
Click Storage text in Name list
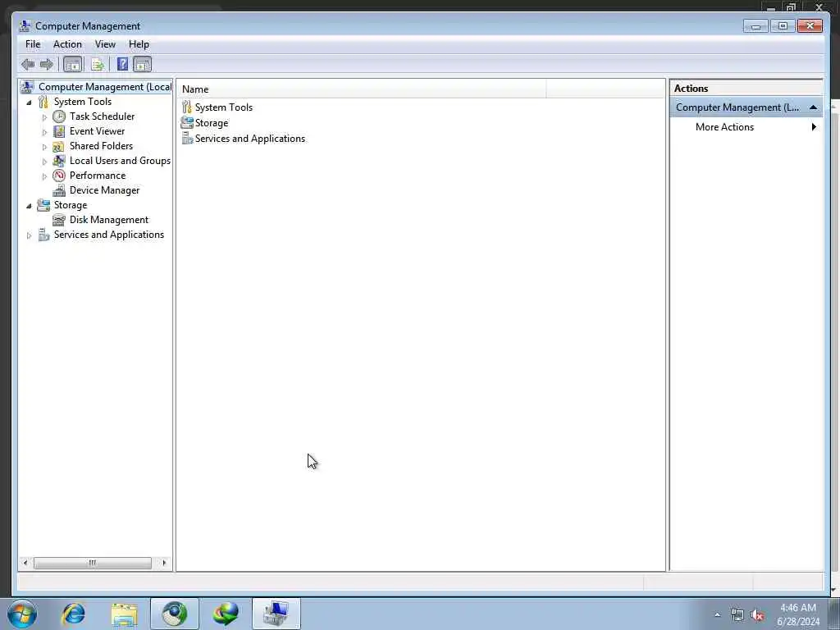click(212, 123)
